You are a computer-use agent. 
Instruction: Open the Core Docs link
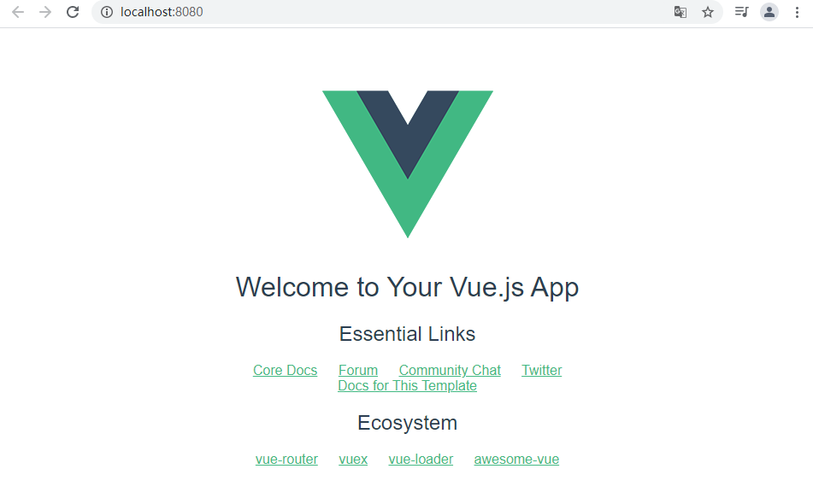[286, 371]
